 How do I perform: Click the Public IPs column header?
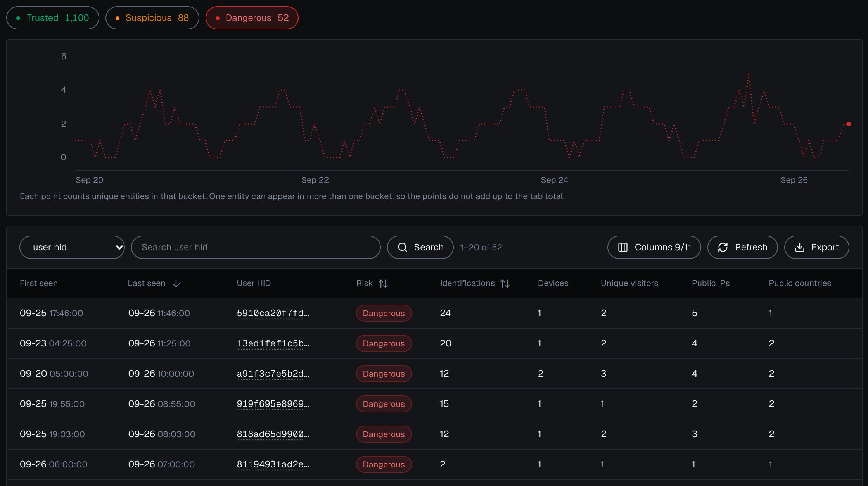711,283
